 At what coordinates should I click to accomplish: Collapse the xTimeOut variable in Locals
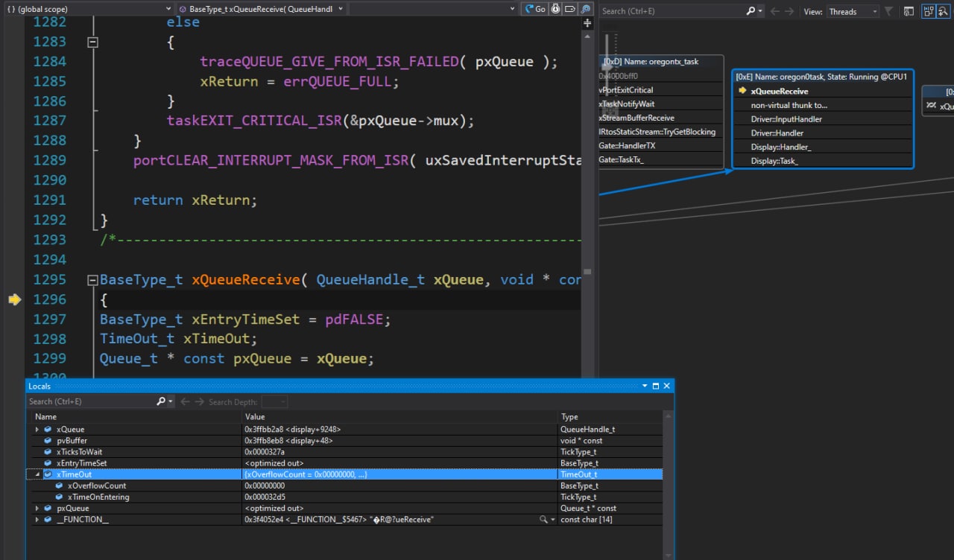click(x=37, y=474)
